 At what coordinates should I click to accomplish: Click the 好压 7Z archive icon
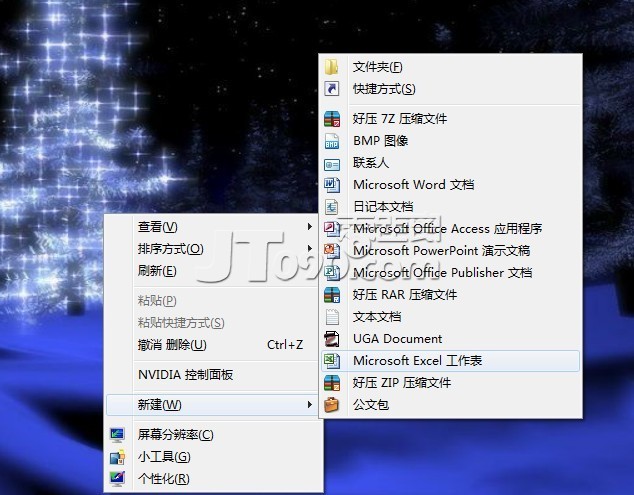tap(332, 119)
